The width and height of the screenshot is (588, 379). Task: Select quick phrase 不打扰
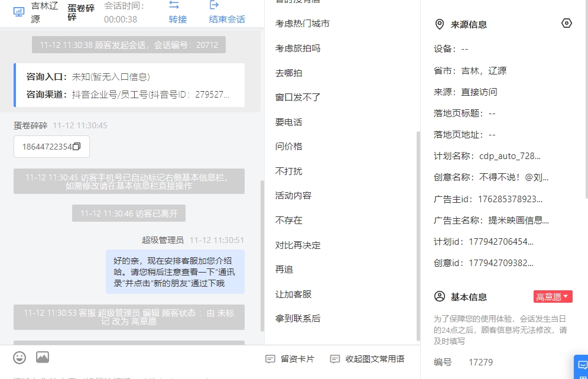click(x=289, y=171)
